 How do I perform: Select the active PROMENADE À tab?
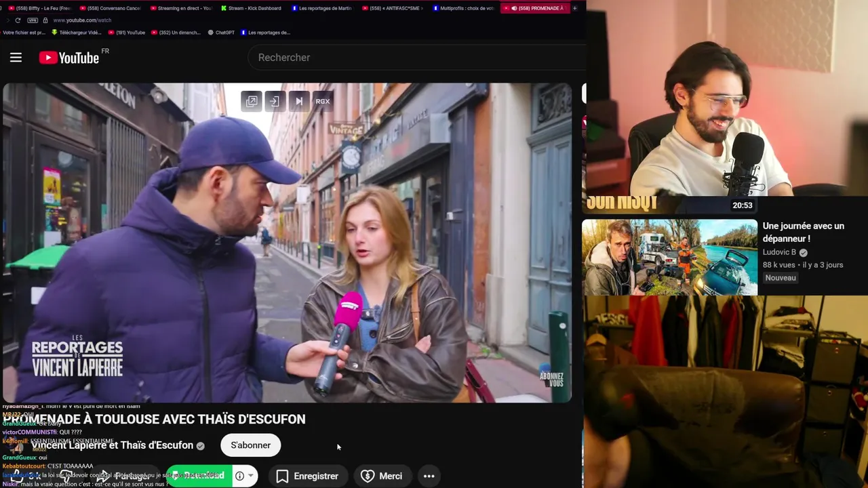(534, 8)
